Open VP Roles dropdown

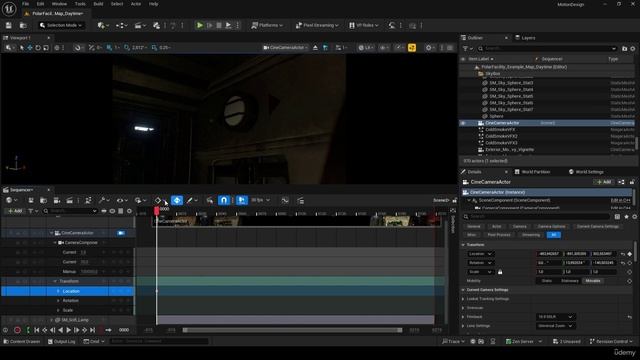[x=364, y=25]
